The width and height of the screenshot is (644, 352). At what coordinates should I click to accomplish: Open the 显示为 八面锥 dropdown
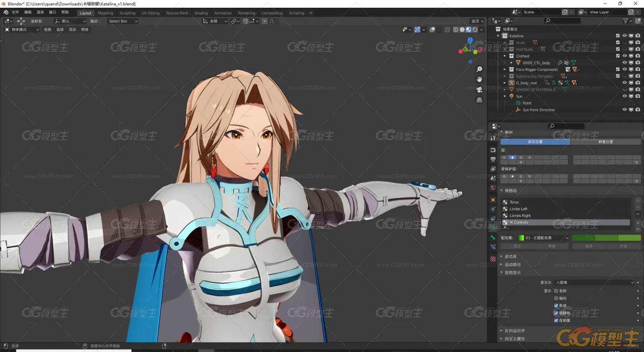tap(594, 282)
